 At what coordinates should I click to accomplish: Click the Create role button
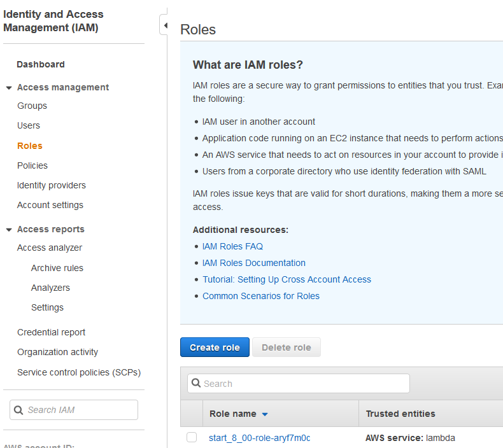click(x=215, y=347)
